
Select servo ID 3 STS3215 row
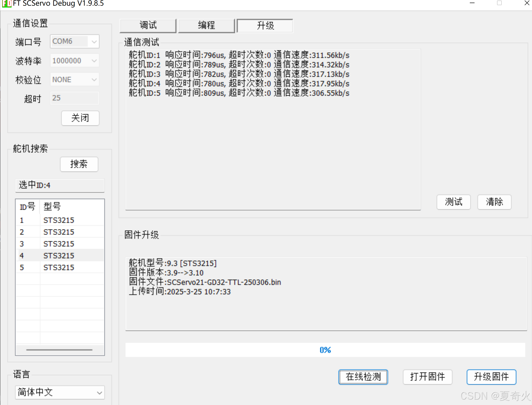[x=60, y=244]
